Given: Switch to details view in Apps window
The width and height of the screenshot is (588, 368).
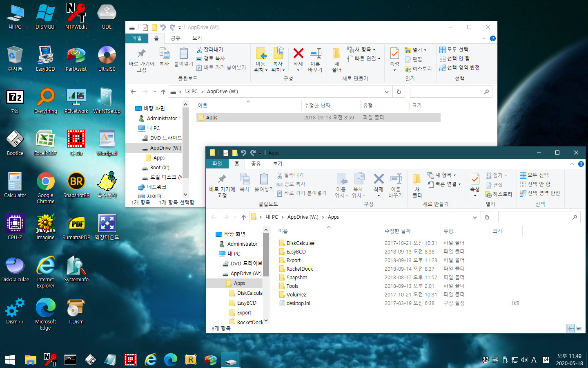Looking at the screenshot, I should point(570,328).
